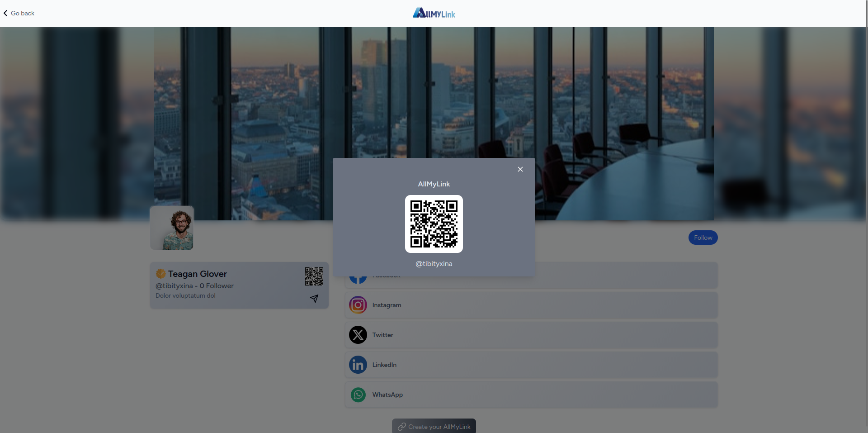Viewport: 868px width, 433px height.
Task: Click the Go back arrow
Action: point(6,13)
